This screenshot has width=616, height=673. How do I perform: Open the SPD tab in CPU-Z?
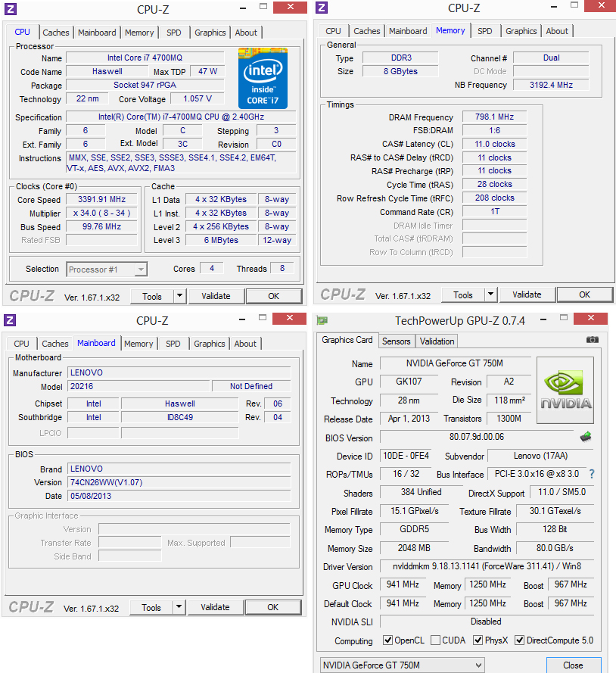coord(173,33)
